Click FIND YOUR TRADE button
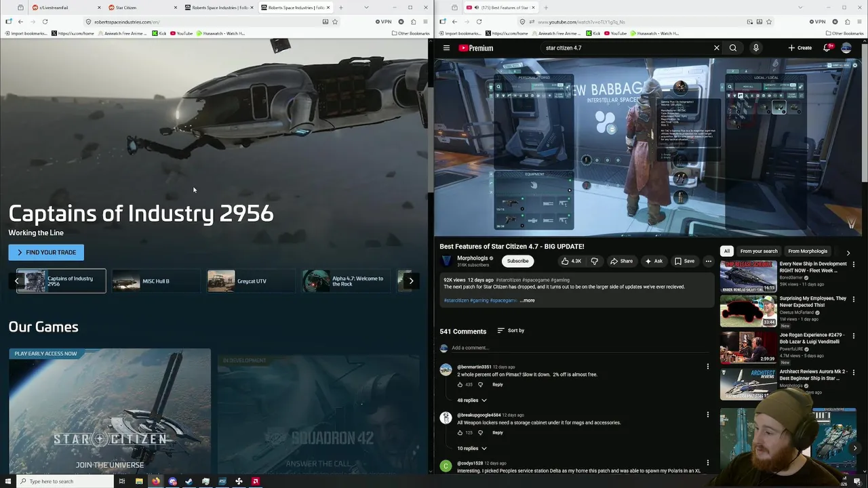This screenshot has height=488, width=868. coord(46,252)
